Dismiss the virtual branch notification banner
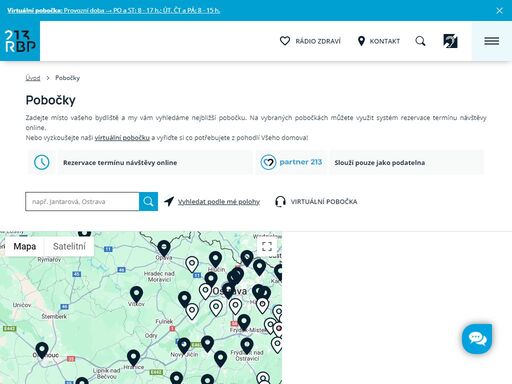The width and height of the screenshot is (512, 384). click(499, 11)
